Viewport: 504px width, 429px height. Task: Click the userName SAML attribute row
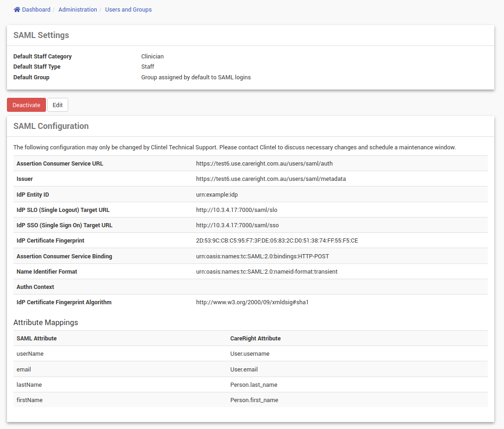click(30, 354)
